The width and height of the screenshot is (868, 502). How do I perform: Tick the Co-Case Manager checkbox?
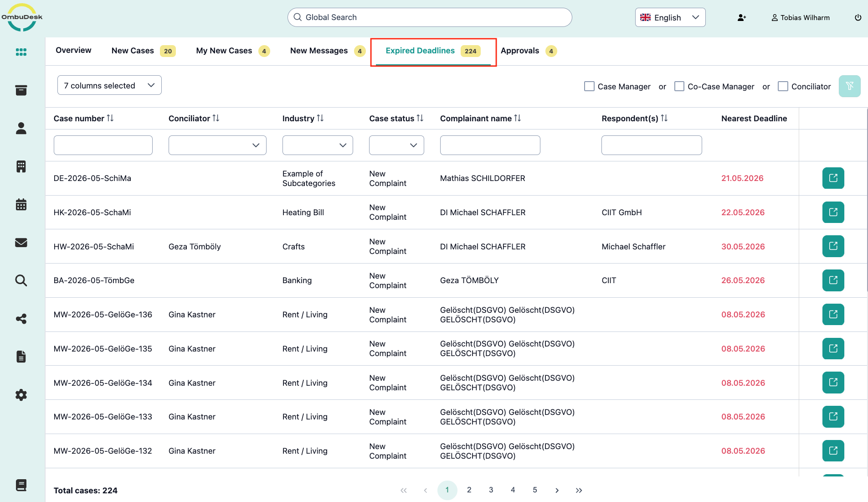[x=679, y=86]
